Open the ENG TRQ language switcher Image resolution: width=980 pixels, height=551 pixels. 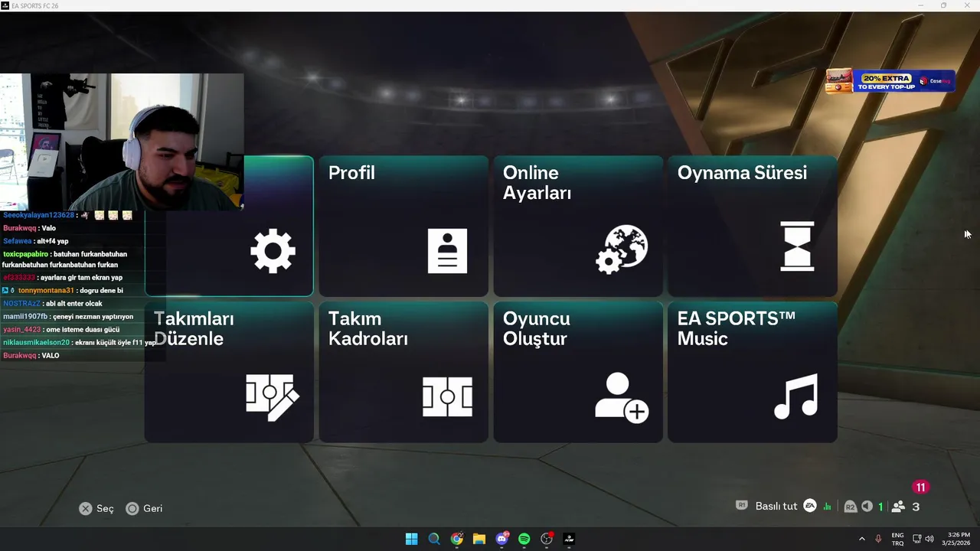897,539
